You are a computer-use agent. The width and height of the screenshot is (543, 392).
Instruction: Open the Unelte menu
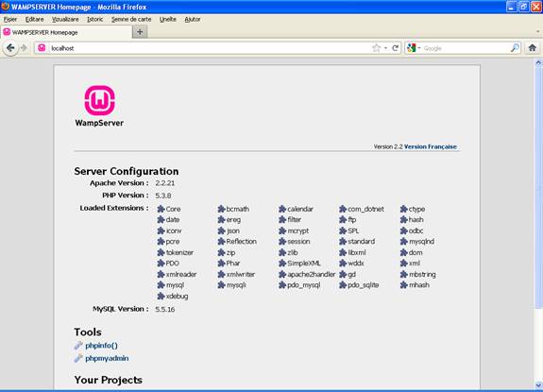tap(168, 20)
